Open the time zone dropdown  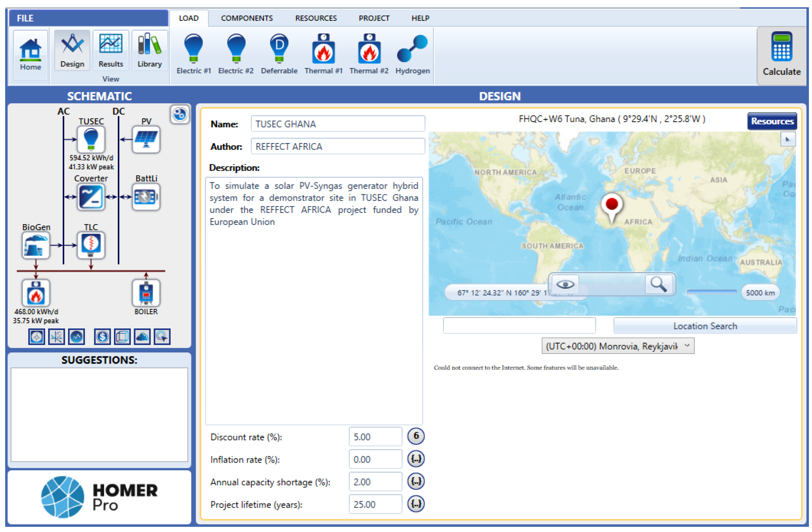tap(617, 346)
